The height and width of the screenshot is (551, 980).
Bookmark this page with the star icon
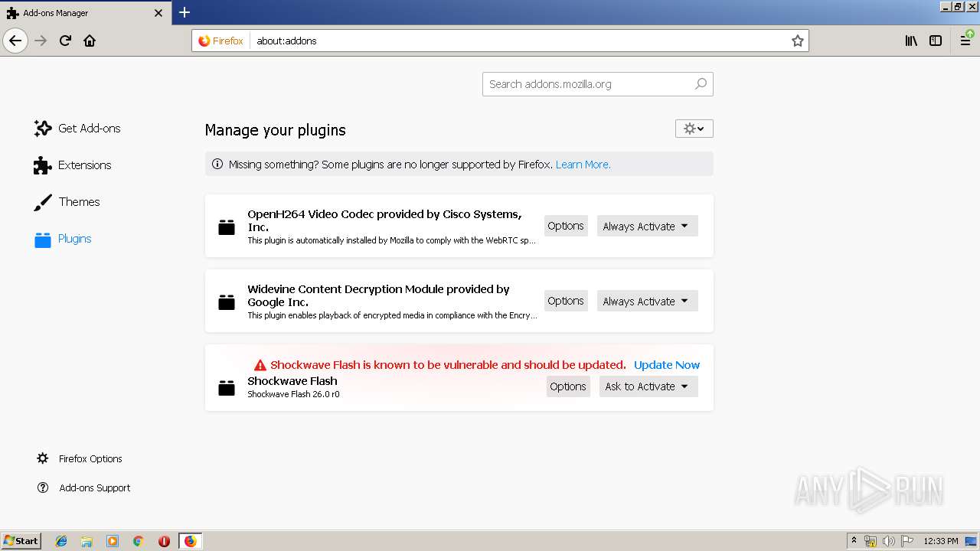pos(797,41)
